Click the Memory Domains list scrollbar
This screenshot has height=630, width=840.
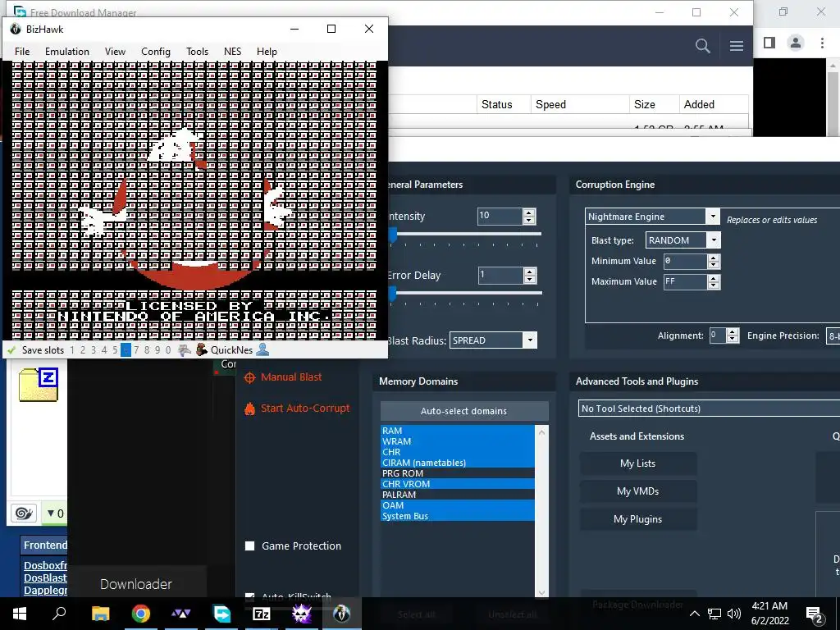click(x=541, y=512)
